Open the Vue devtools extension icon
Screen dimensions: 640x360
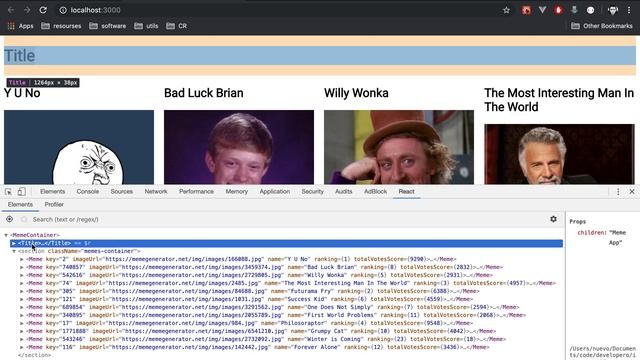(542, 10)
